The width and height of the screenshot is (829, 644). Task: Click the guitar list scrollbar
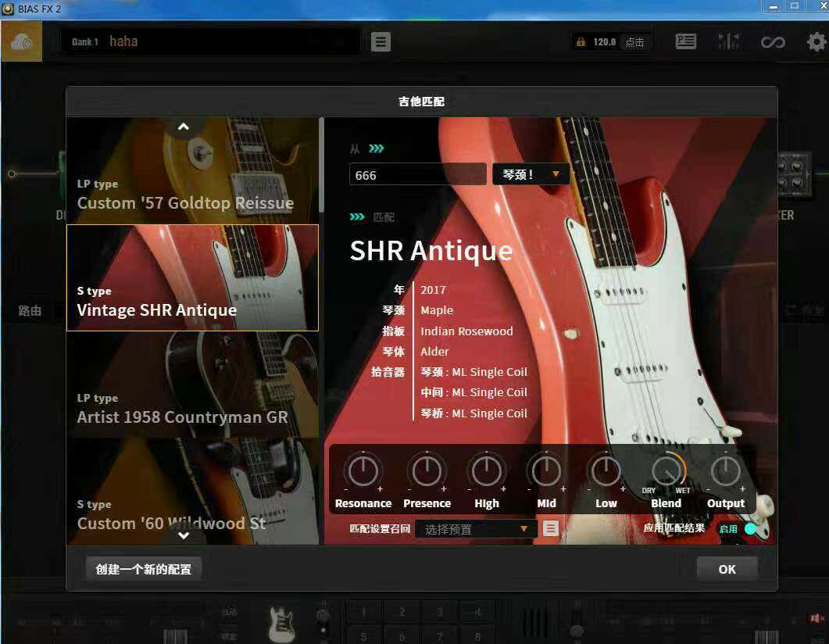pyautogui.click(x=321, y=164)
